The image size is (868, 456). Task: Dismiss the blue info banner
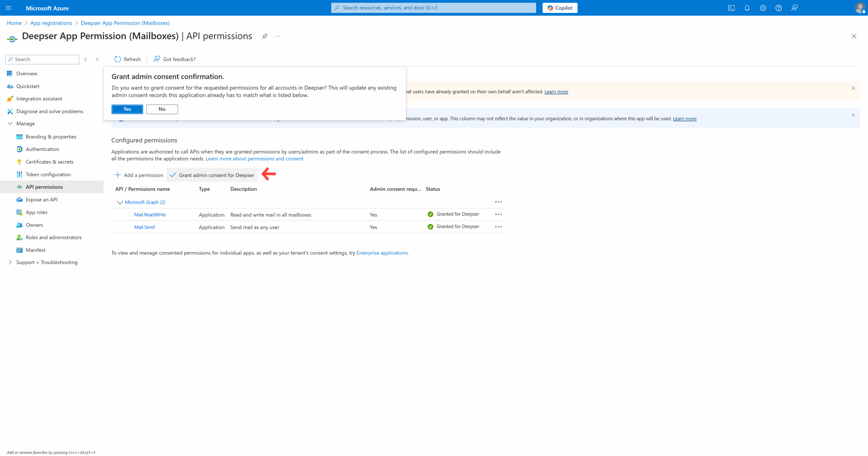853,115
